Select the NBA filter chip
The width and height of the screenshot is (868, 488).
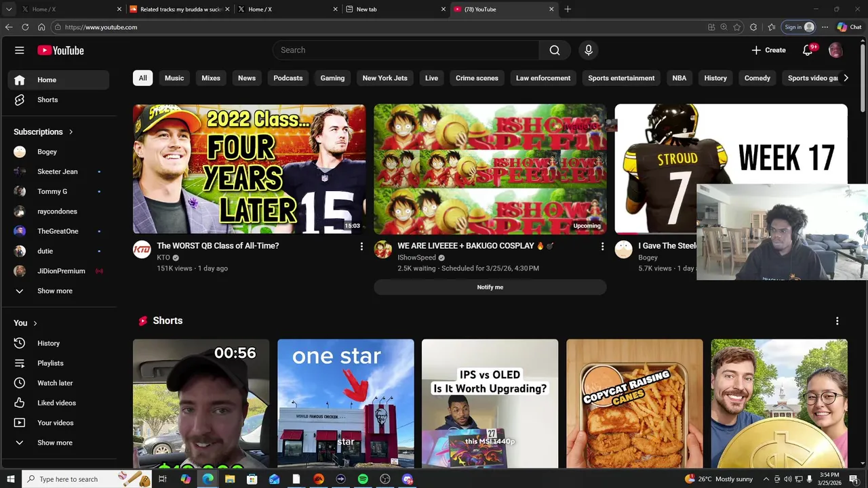(679, 78)
